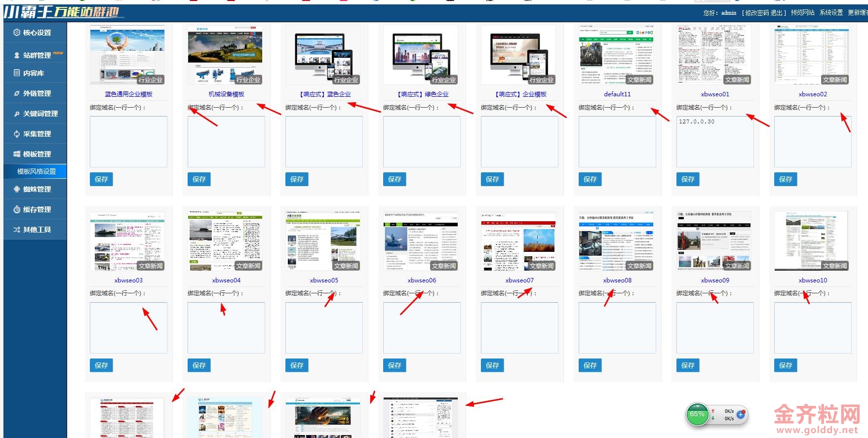The height and width of the screenshot is (438, 868).
Task: Click the shuffle icon beside 其他工具
Action: 17,230
